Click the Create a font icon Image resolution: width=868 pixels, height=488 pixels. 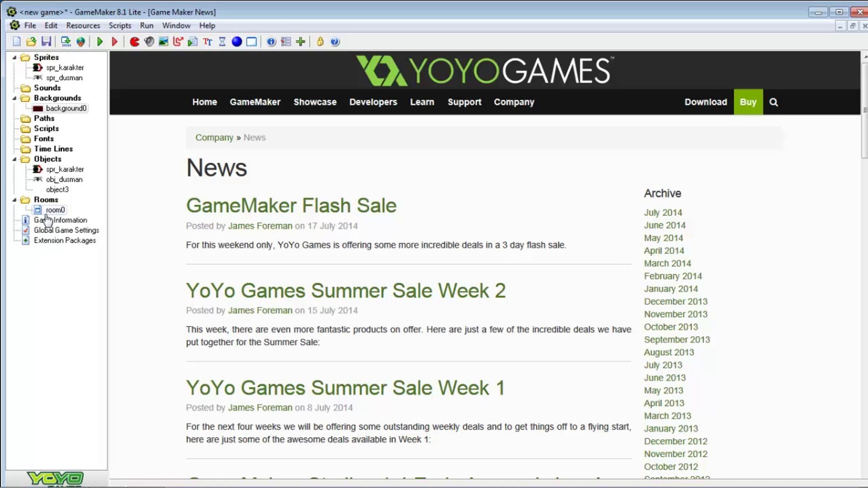(208, 42)
